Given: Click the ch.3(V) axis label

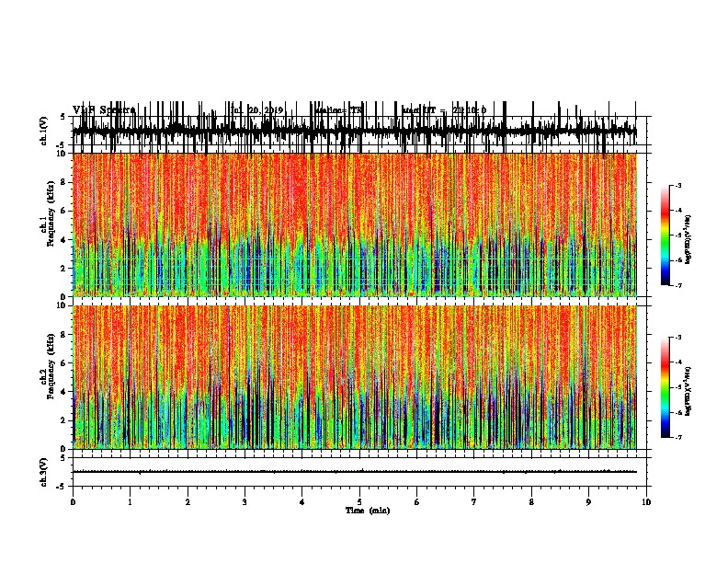Looking at the screenshot, I should pyautogui.click(x=43, y=472).
